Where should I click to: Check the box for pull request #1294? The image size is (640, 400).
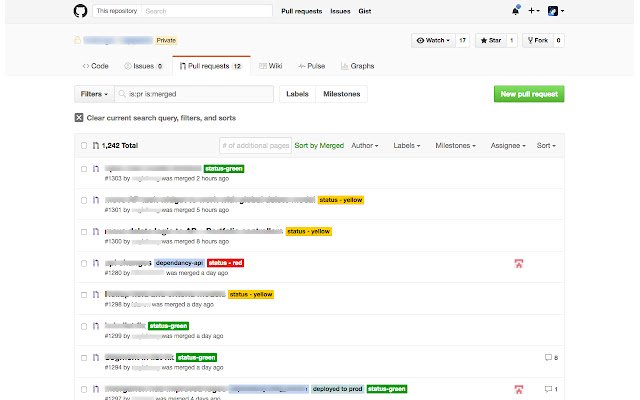point(84,358)
